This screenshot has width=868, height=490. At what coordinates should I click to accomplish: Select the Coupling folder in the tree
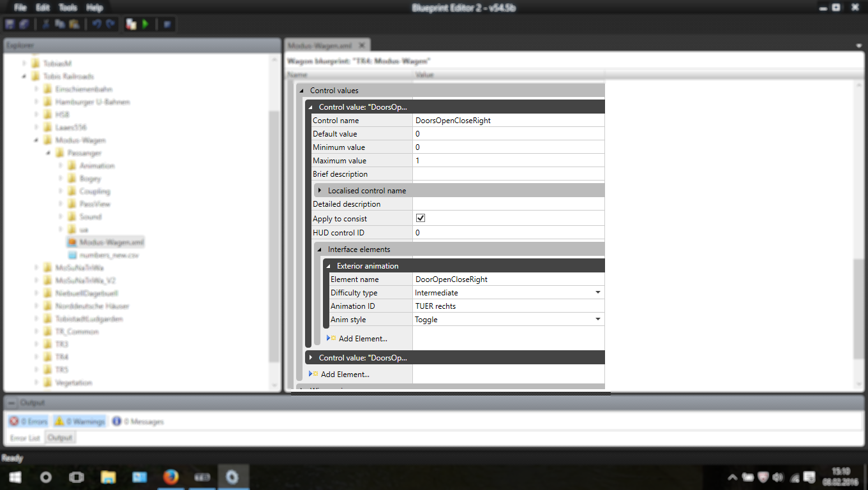[89, 191]
